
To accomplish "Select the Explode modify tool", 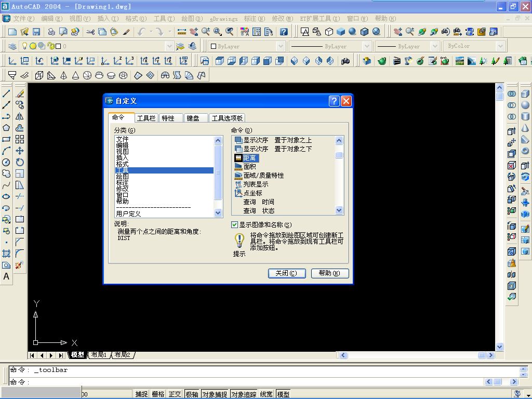I will [x=20, y=265].
